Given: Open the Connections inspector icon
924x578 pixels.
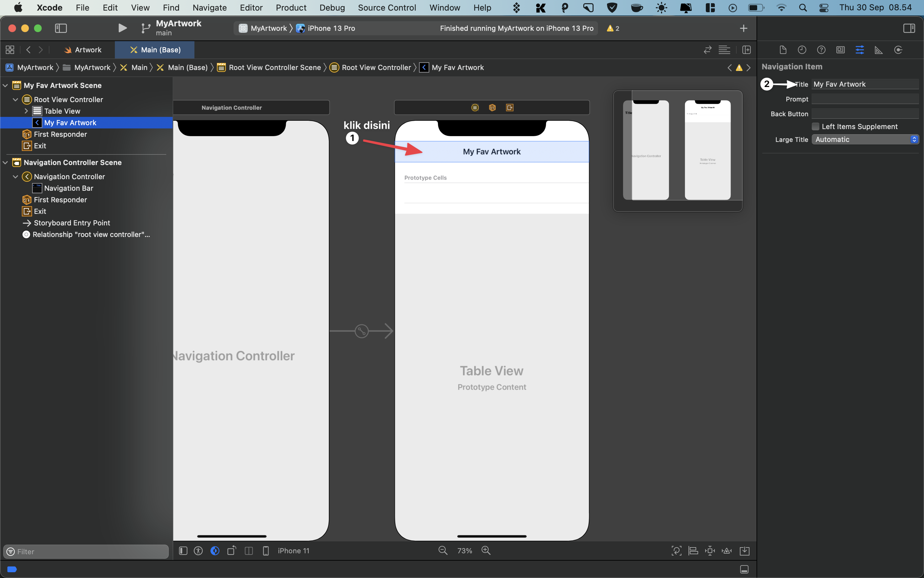Looking at the screenshot, I should (x=898, y=50).
